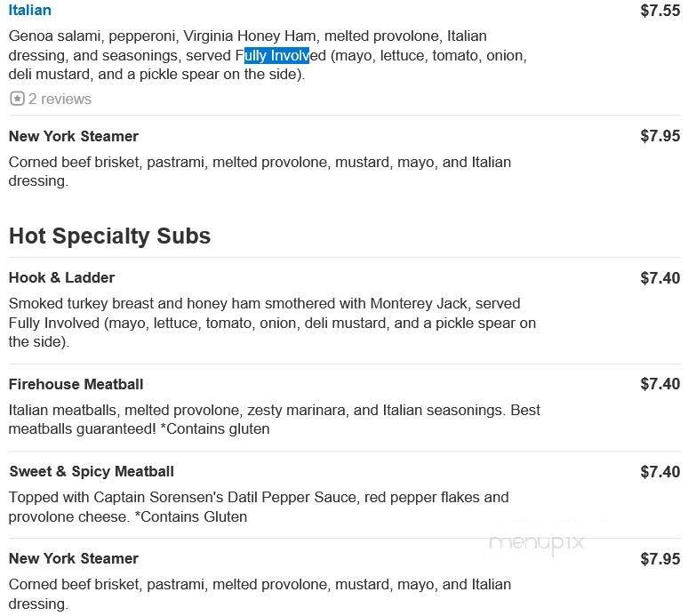
Task: Select New York Steamer under Hot Specialty Subs
Action: coord(73,558)
